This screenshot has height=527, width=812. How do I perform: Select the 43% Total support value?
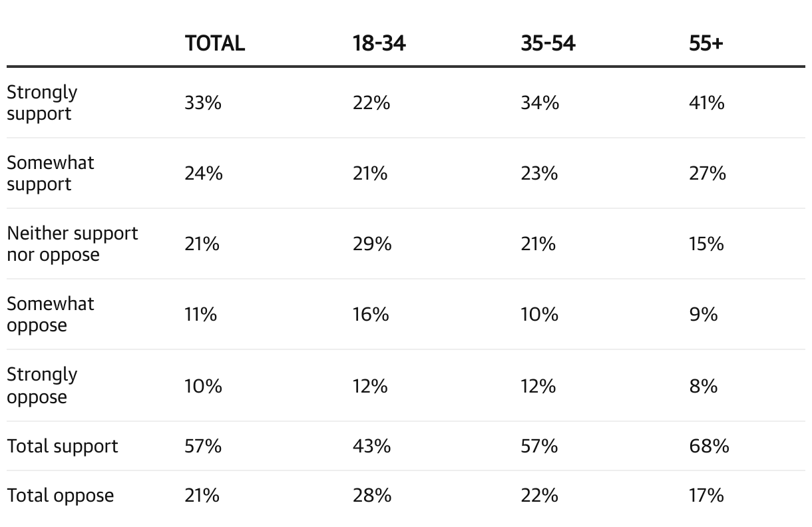click(x=371, y=446)
